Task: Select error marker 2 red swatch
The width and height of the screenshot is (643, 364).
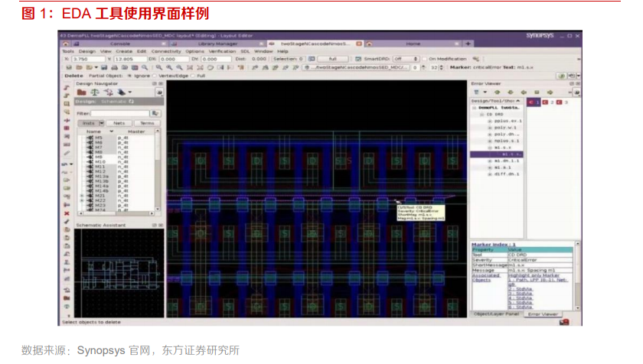Action: (x=545, y=102)
